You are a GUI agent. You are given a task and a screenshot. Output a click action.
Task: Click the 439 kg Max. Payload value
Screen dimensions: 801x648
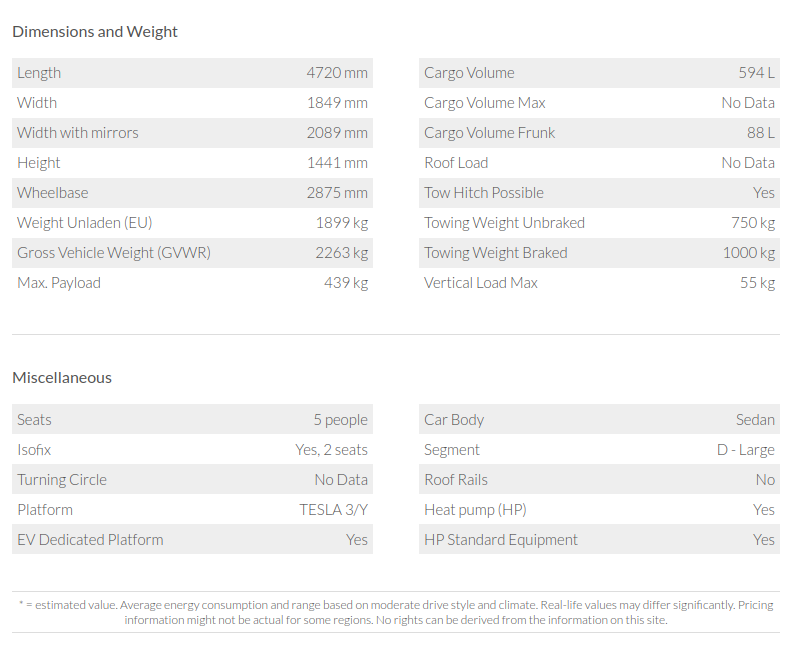pyautogui.click(x=345, y=283)
